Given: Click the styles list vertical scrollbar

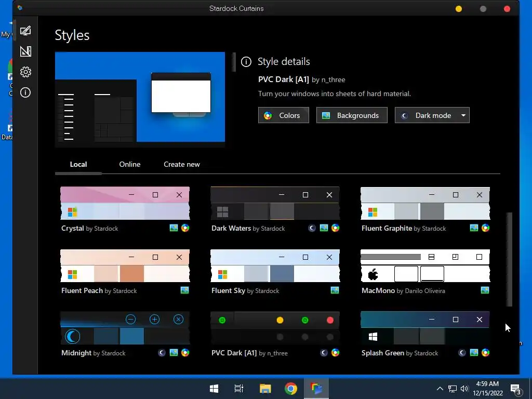Looking at the screenshot, I should point(509,260).
